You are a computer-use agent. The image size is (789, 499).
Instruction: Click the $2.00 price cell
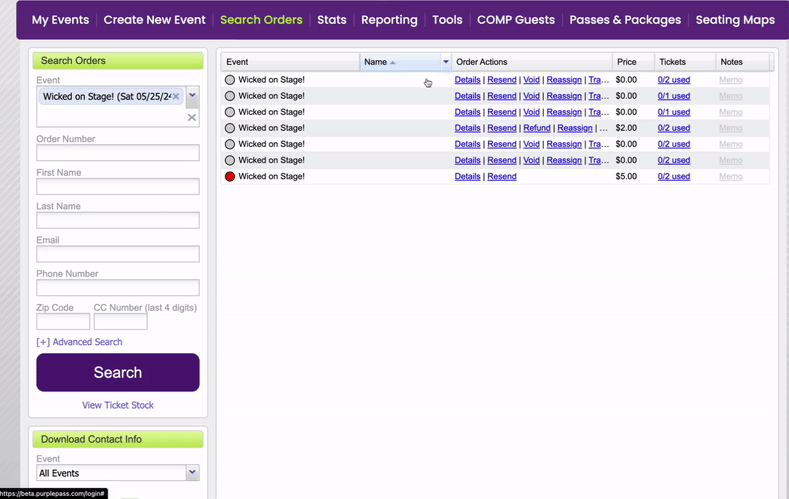pos(626,128)
